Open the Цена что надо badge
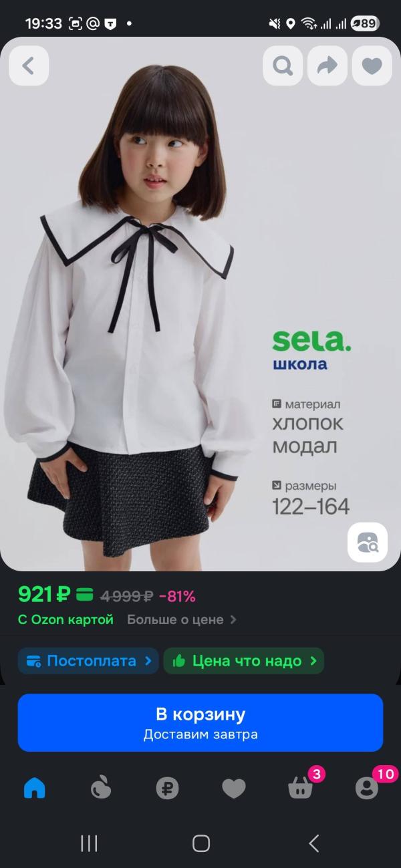Screen dimensions: 401x868 [x=243, y=661]
